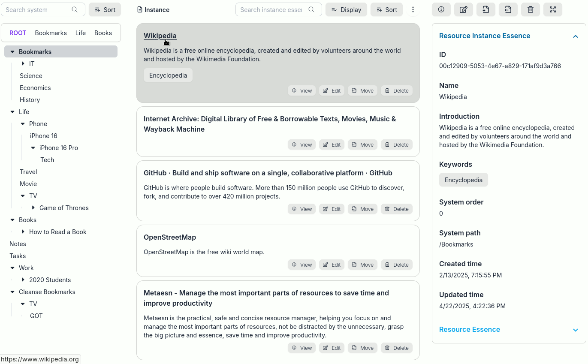Select the Economics tree item

point(35,87)
